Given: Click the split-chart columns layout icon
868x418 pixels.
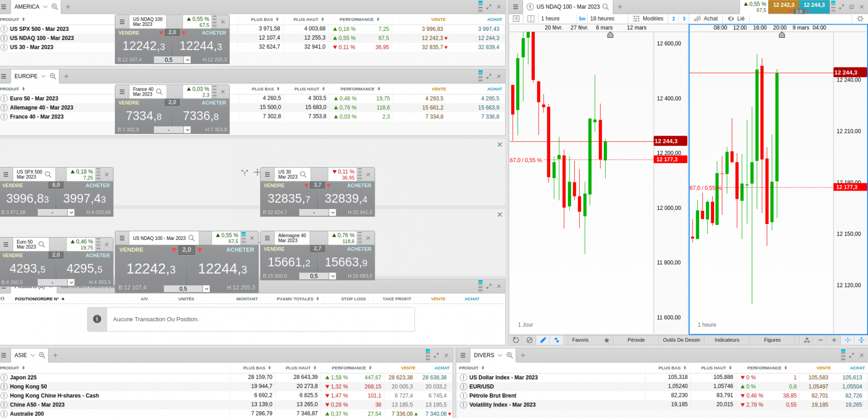Looking at the screenshot, I should click(531, 18).
